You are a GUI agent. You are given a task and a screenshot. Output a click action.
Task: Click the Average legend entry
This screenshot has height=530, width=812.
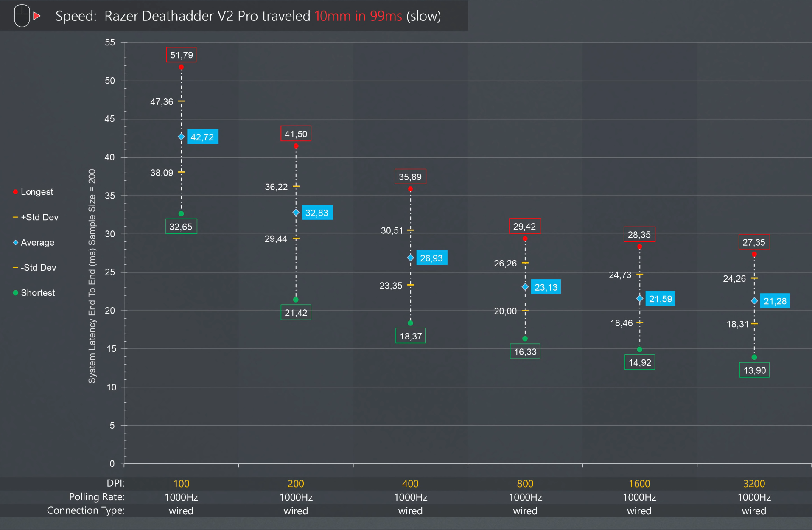(34, 243)
